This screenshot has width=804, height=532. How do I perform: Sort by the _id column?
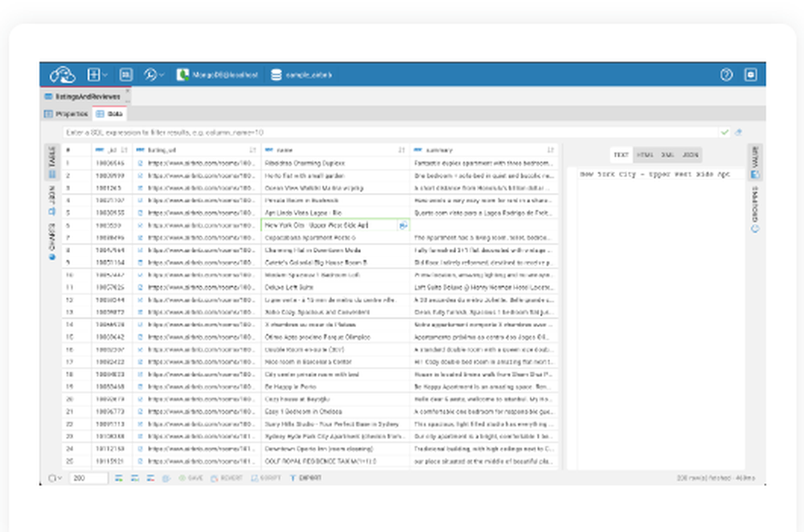coord(125,150)
